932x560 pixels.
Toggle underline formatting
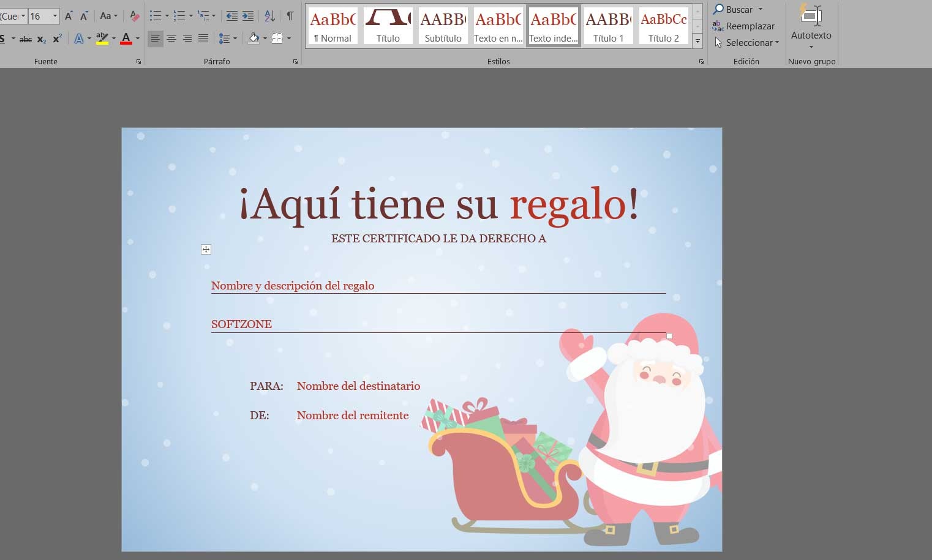tap(2, 39)
